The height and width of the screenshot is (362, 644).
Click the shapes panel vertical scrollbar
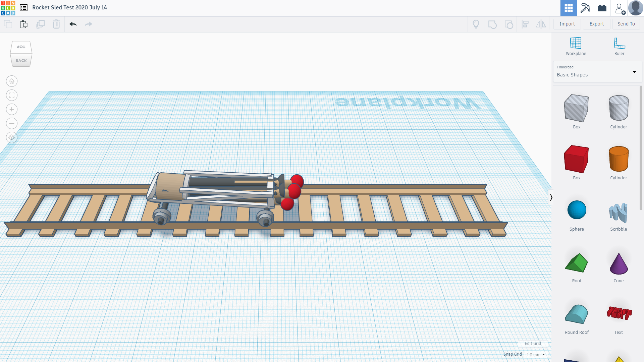click(641, 148)
